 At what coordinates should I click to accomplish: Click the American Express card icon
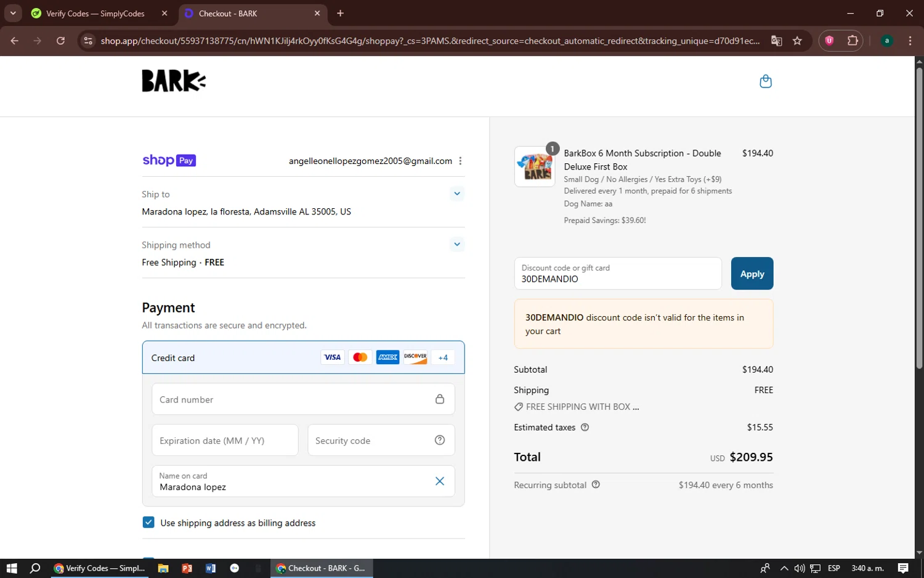click(388, 357)
